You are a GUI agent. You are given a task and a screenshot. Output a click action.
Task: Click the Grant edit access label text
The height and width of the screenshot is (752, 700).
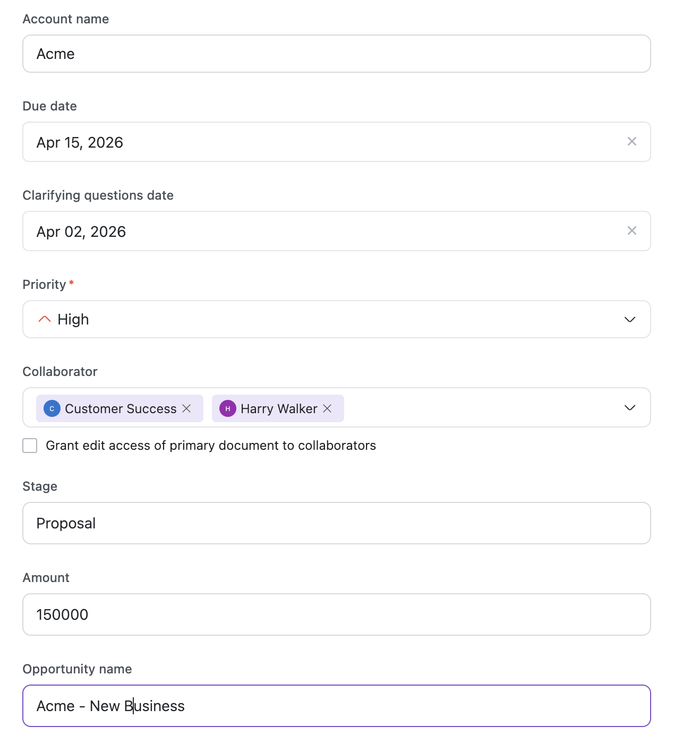tap(211, 446)
